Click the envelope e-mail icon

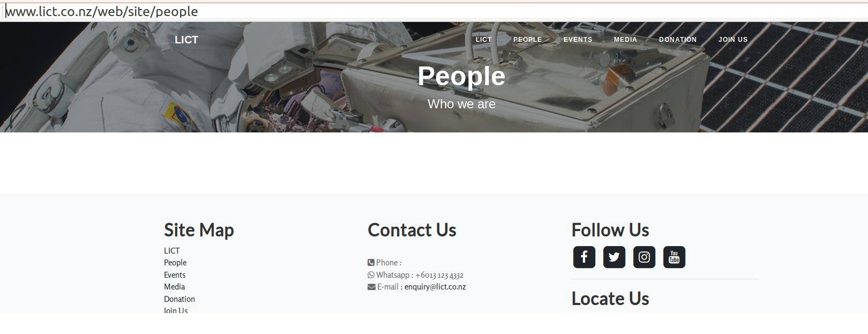[x=371, y=287]
